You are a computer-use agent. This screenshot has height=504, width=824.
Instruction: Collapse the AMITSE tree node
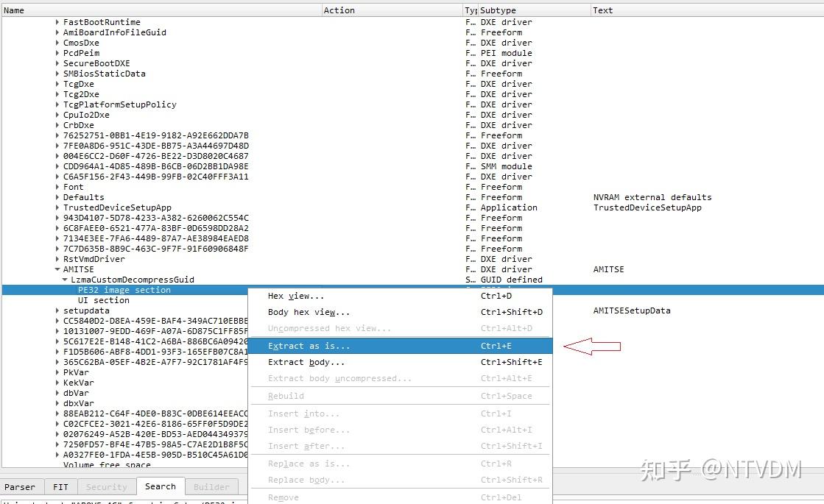(57, 269)
